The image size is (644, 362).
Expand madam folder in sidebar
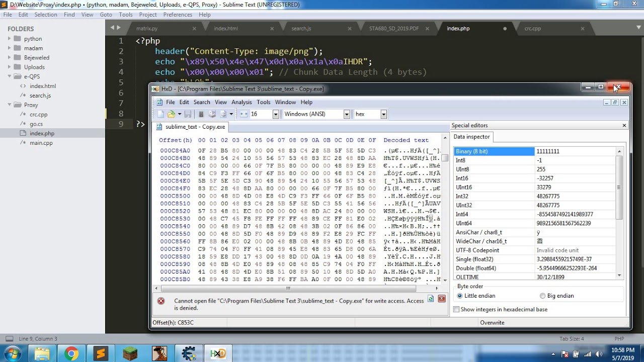click(x=9, y=48)
